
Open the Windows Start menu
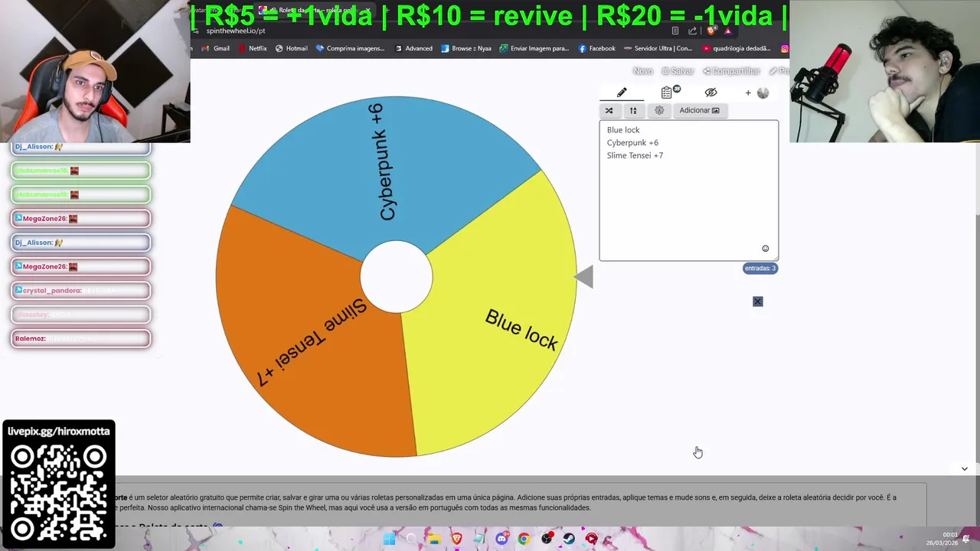coord(389,539)
